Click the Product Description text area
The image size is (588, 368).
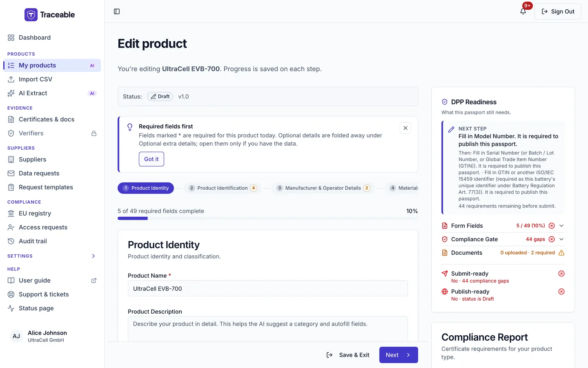[x=268, y=329]
